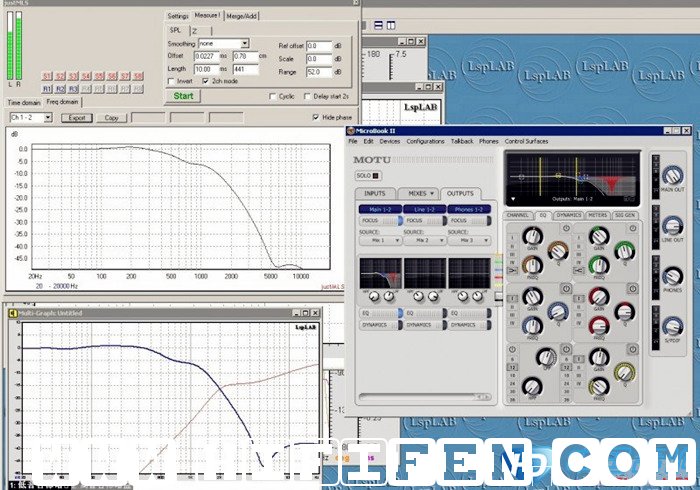The height and width of the screenshot is (490, 700).
Task: Open the Smoothing dropdown
Action: point(245,44)
